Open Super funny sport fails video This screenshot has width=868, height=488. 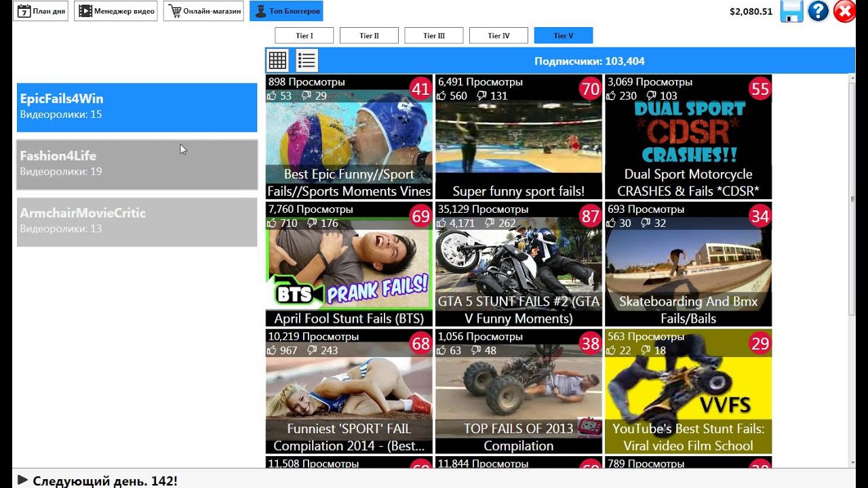(x=519, y=137)
